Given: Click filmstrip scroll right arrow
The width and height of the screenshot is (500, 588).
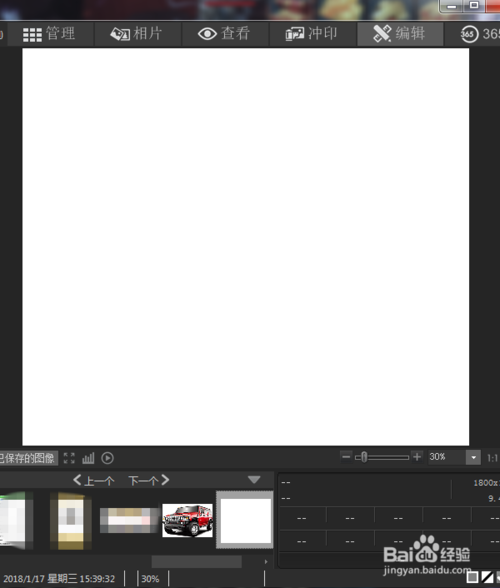Looking at the screenshot, I should tap(266, 562).
